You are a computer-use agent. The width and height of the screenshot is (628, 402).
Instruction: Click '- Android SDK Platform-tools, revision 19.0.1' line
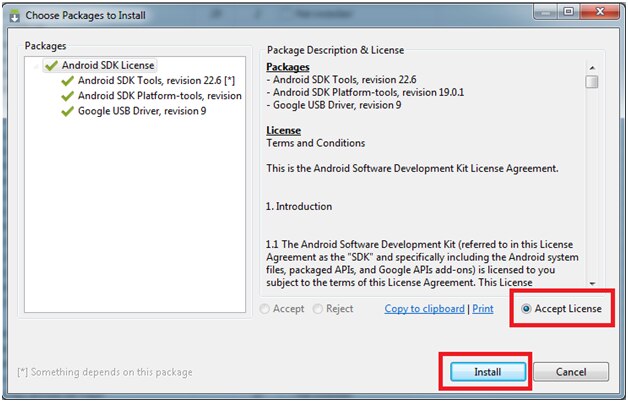365,92
